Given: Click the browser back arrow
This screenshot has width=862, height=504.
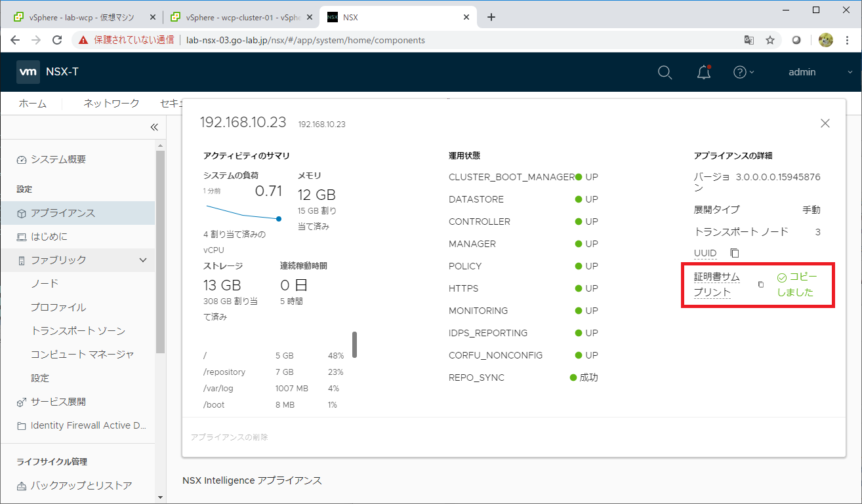Looking at the screenshot, I should click(x=16, y=40).
